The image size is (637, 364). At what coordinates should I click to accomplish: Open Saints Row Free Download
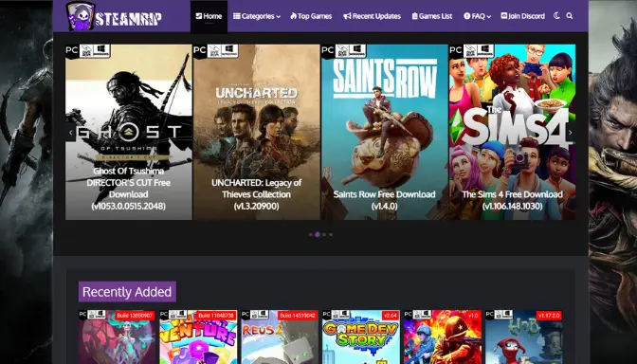coord(384,132)
